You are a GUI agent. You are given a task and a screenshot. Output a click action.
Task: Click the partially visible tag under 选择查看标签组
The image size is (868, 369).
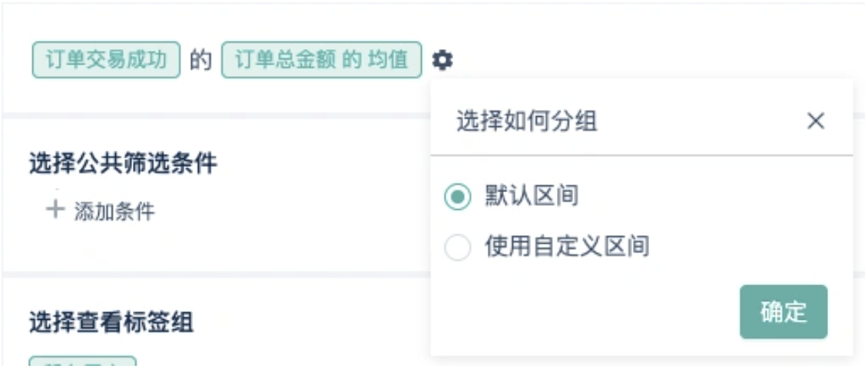point(82,361)
